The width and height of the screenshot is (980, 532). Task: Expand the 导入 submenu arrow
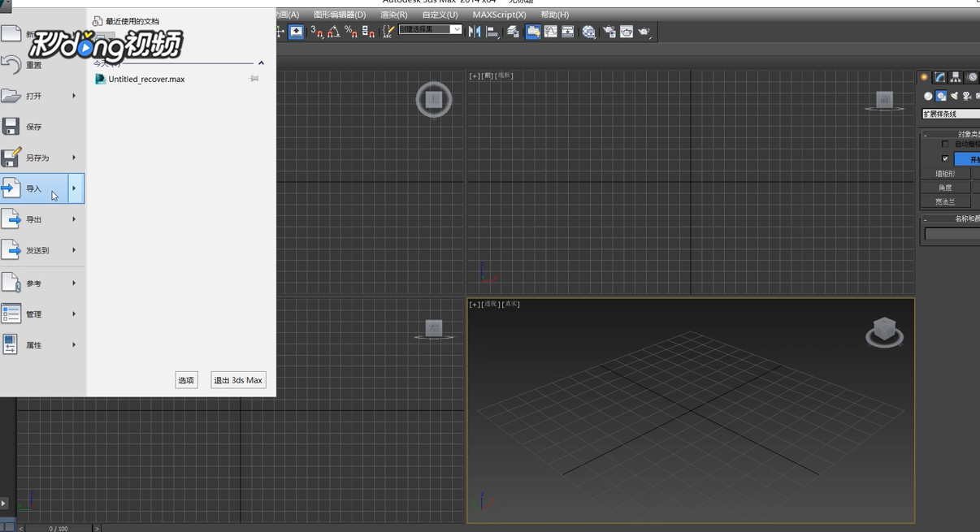click(x=75, y=188)
